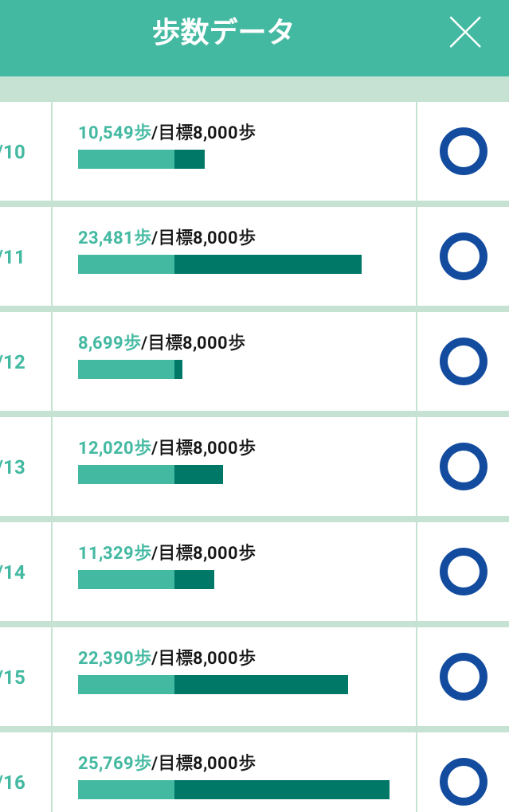Select the /13 date label
509x812 pixels.
13,467
